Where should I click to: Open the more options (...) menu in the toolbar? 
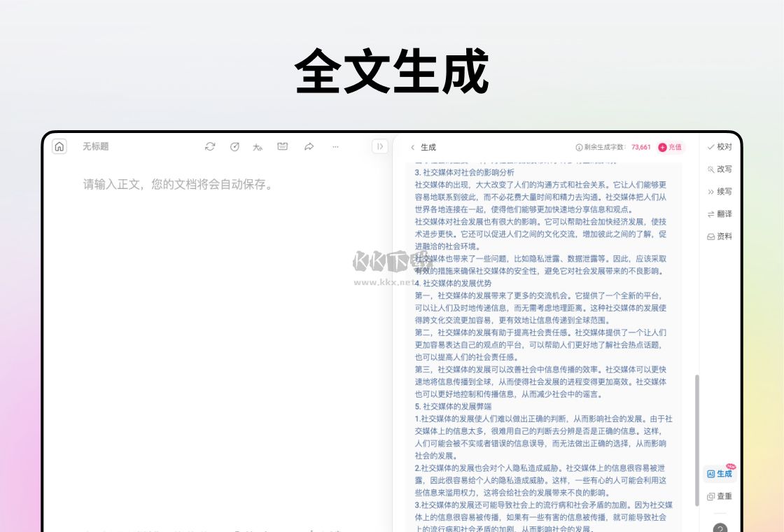[335, 147]
